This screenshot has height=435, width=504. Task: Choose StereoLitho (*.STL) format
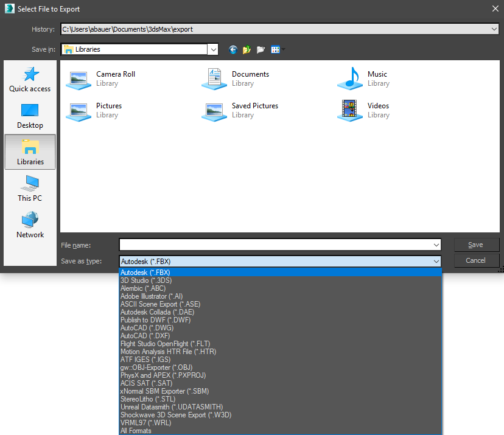pyautogui.click(x=280, y=399)
